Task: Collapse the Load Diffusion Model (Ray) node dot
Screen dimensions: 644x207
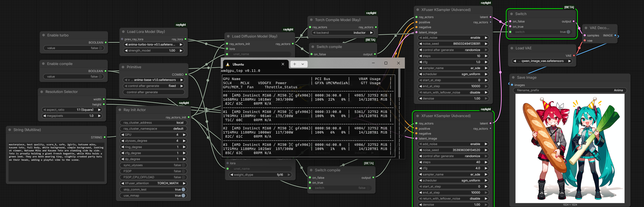Action: point(228,36)
